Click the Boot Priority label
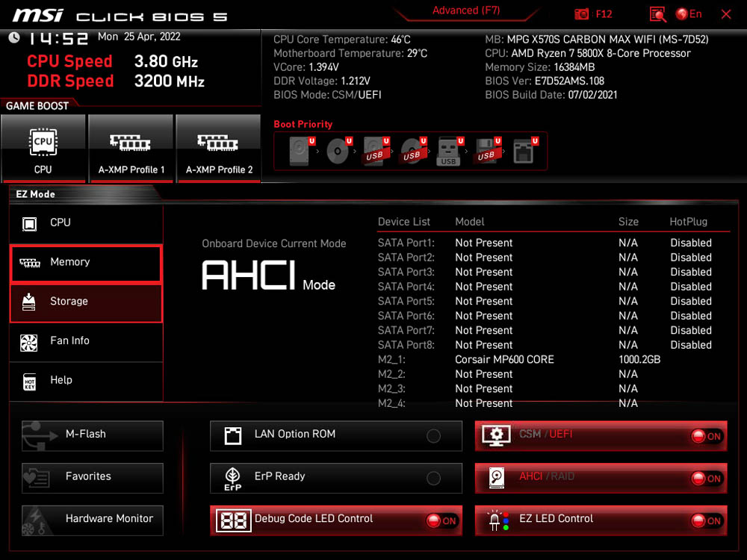The width and height of the screenshot is (747, 560). (x=303, y=124)
